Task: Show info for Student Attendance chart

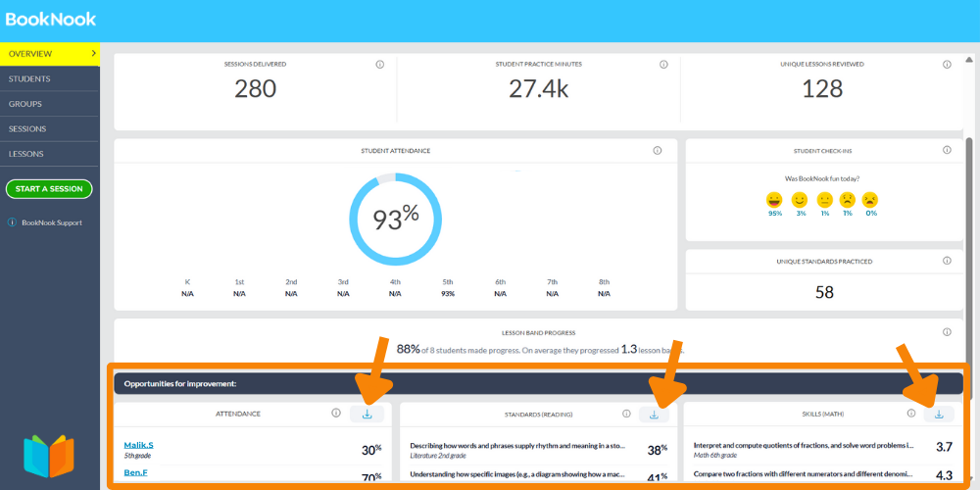Action: (x=657, y=151)
